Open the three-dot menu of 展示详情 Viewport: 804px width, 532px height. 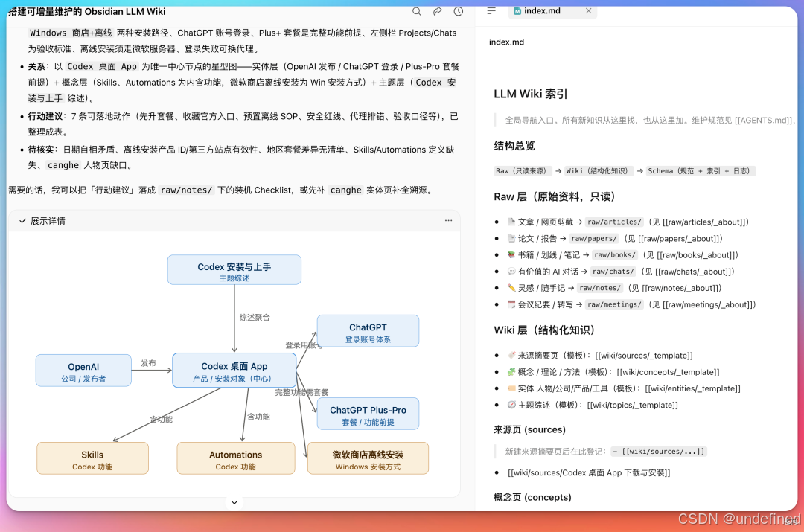448,220
